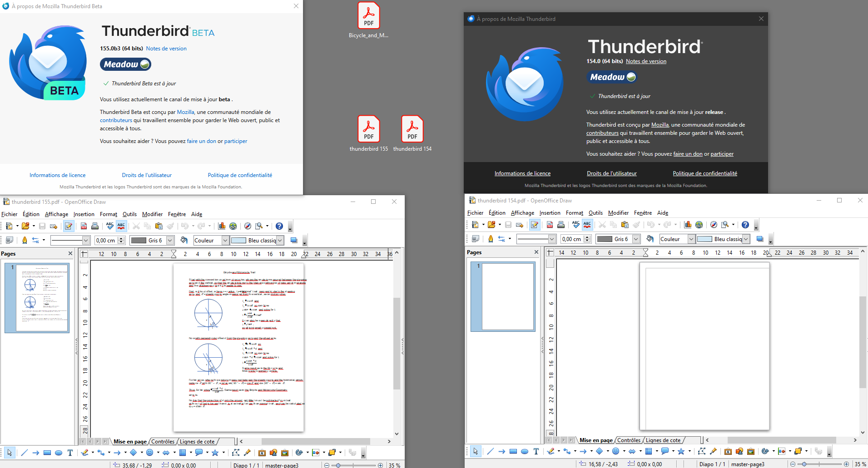The height and width of the screenshot is (468, 868).
Task: Open the Outils menu in thunderbird 155.pdf window
Action: 129,214
